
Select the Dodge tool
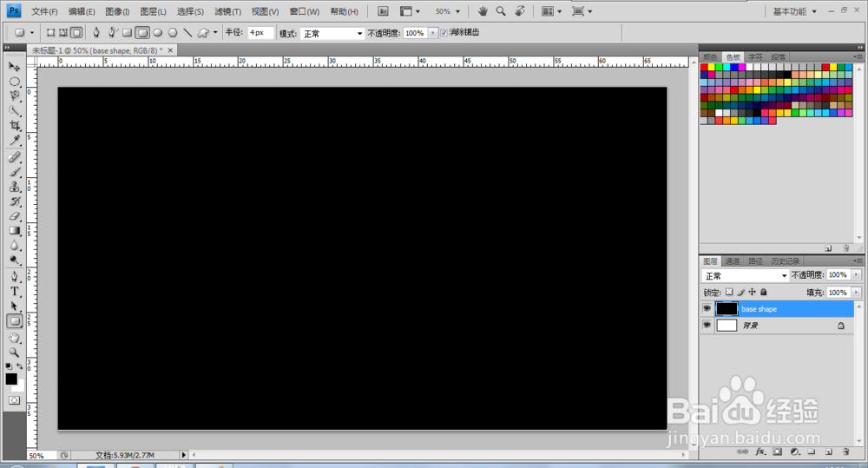(x=15, y=260)
